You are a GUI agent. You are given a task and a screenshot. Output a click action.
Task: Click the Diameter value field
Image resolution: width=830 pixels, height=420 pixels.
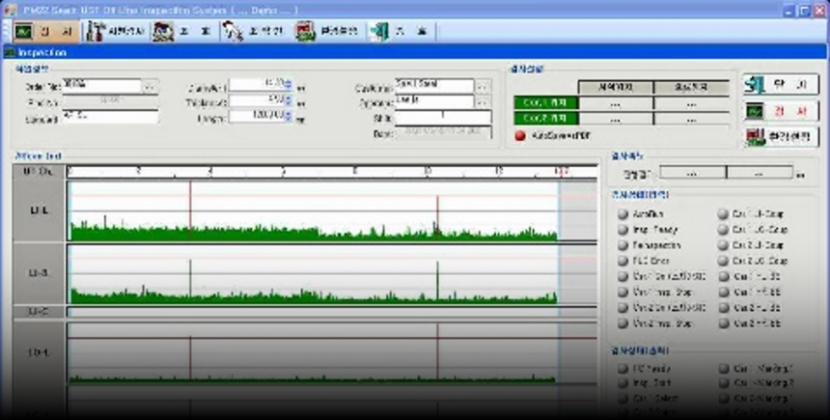pyautogui.click(x=257, y=85)
